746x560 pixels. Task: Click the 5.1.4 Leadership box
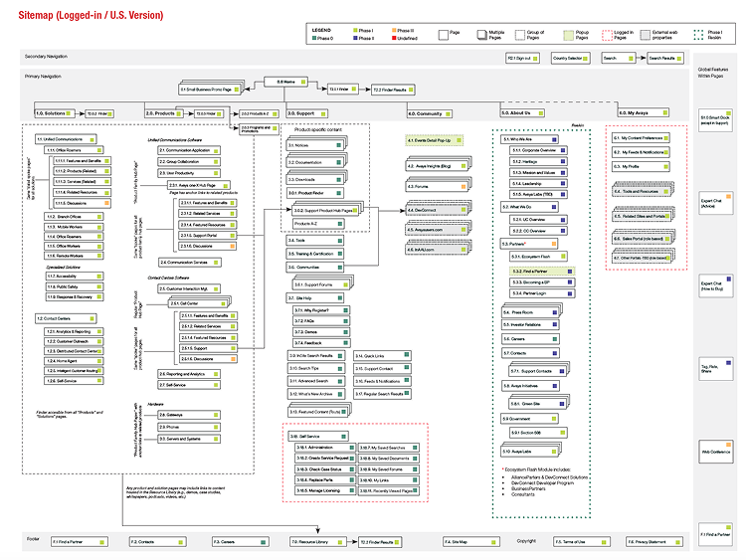(538, 184)
